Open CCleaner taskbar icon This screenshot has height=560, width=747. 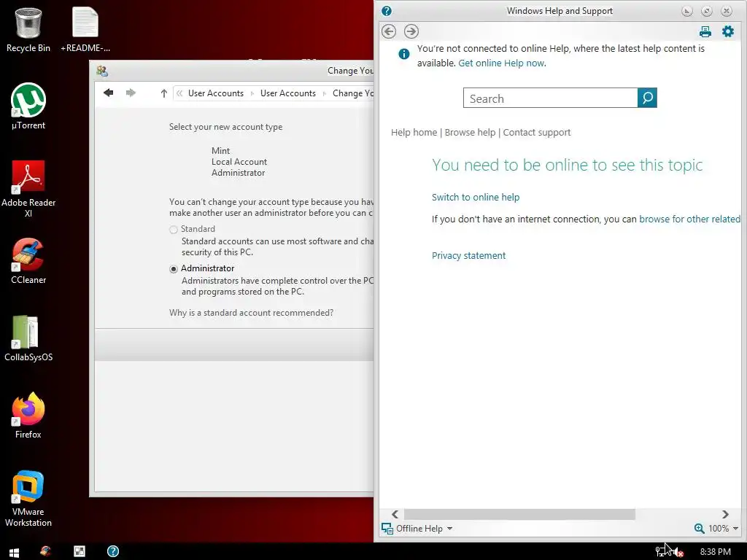click(46, 551)
